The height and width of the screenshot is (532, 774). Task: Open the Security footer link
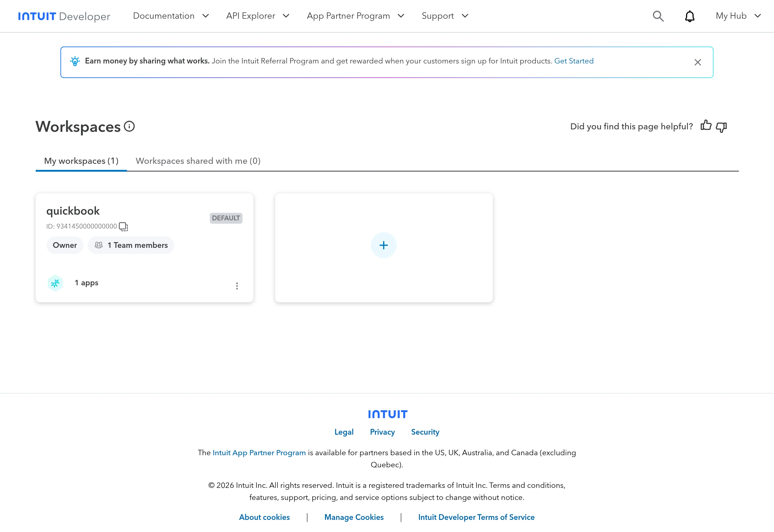[425, 432]
